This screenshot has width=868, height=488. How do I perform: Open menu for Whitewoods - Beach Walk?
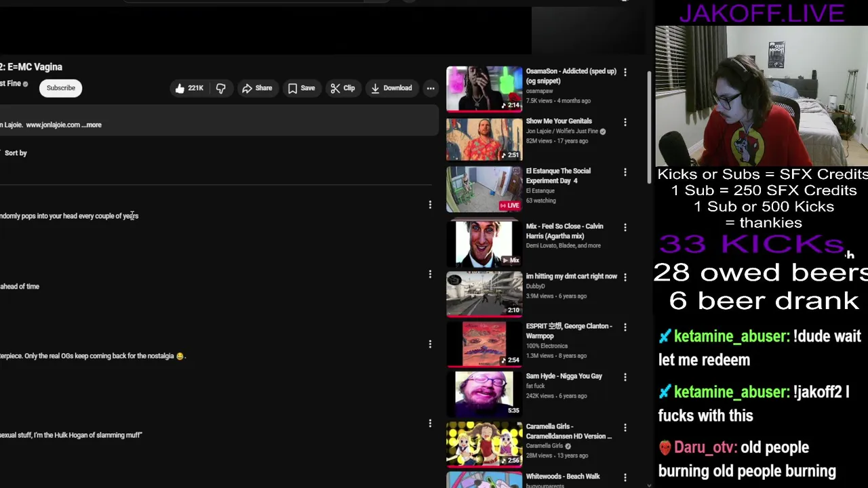pos(625,478)
